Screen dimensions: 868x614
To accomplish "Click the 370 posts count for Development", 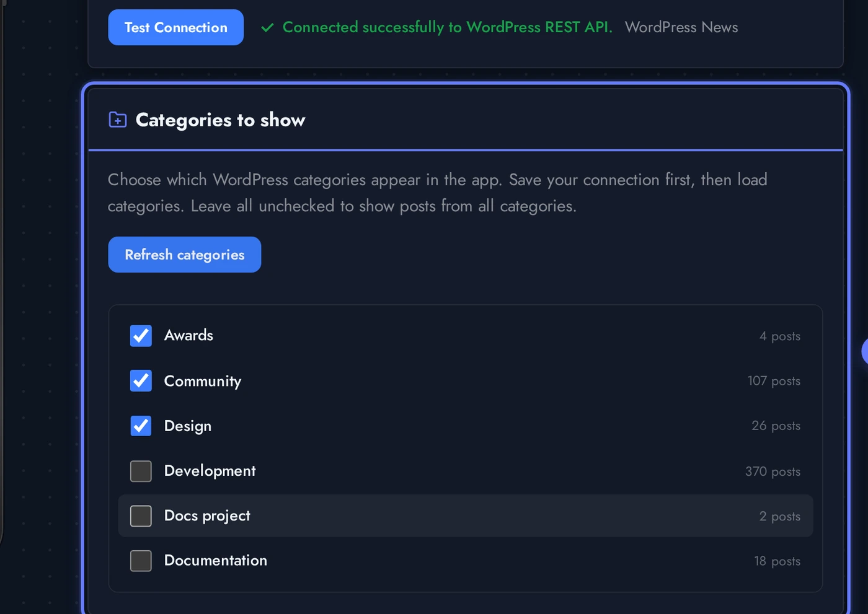I will [x=773, y=471].
